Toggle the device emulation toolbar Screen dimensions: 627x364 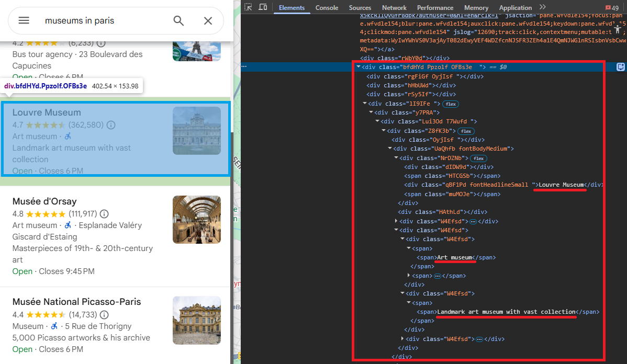[263, 7]
